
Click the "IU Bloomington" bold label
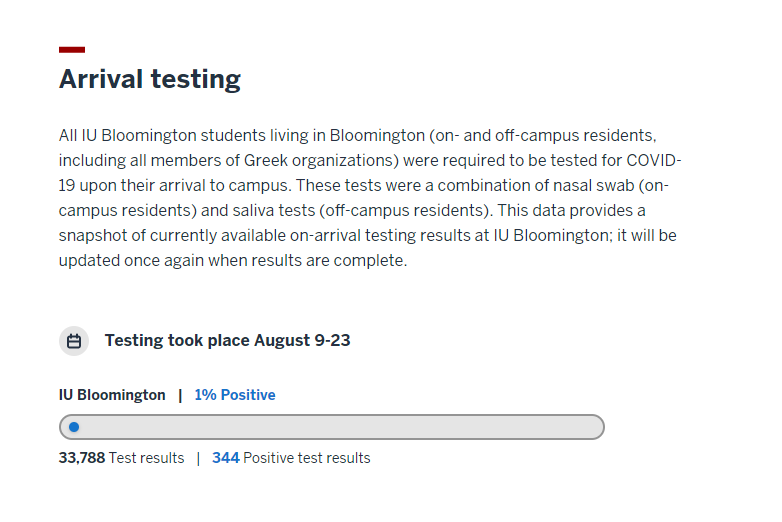click(112, 395)
